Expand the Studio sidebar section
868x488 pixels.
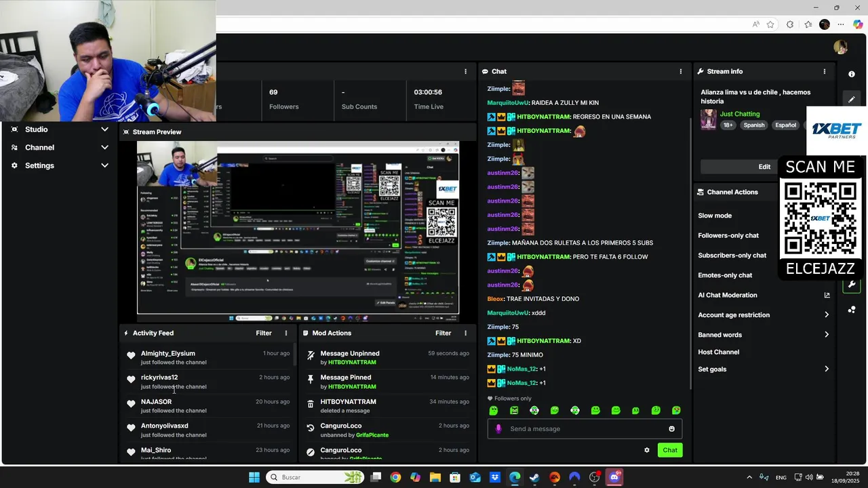[x=60, y=129]
